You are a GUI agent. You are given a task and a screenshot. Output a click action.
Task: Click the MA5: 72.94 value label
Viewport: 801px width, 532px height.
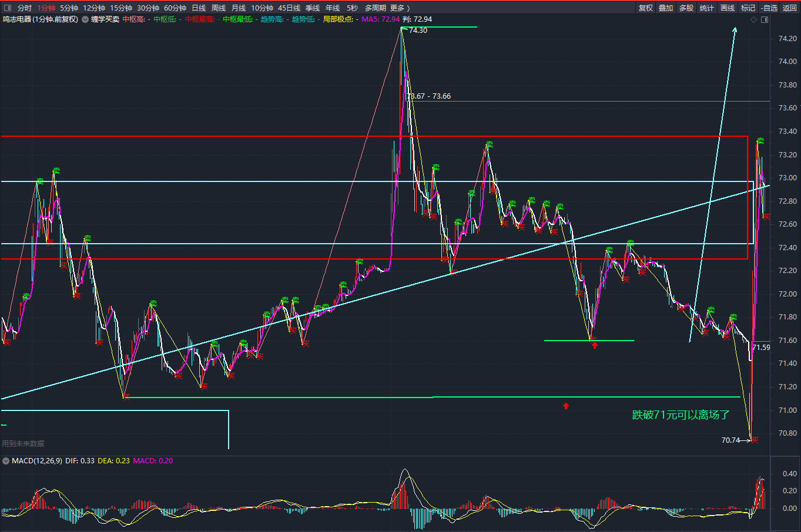click(x=381, y=19)
